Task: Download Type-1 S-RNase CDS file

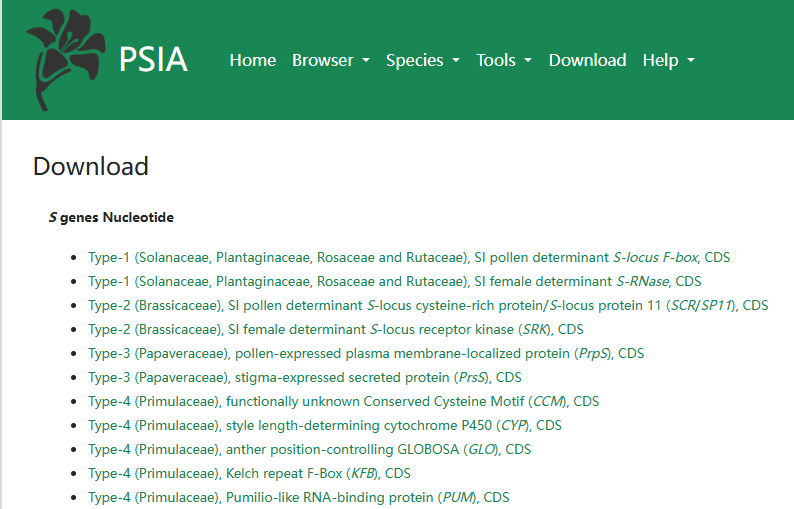Action: click(394, 281)
